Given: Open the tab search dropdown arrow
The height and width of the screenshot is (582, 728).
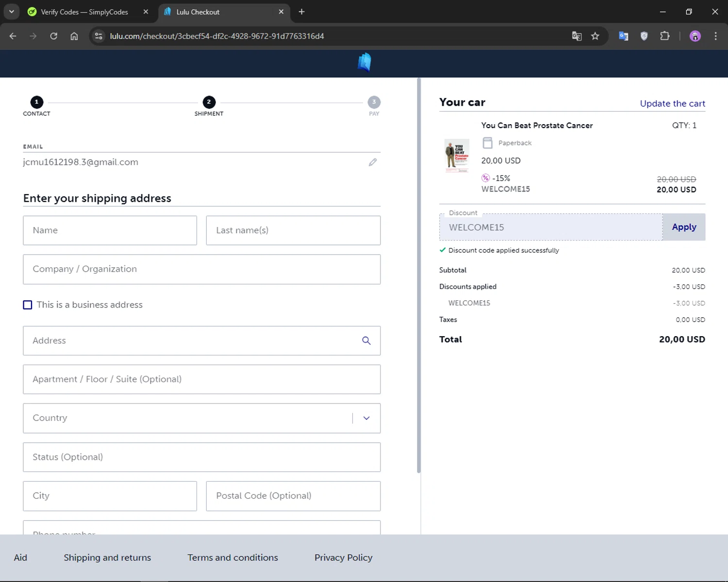Looking at the screenshot, I should coord(12,12).
